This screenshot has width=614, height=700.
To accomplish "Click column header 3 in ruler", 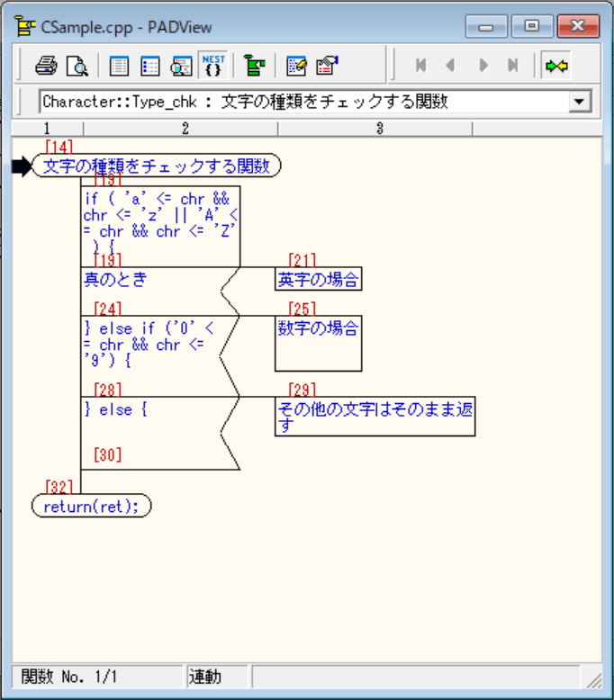I will 379,129.
